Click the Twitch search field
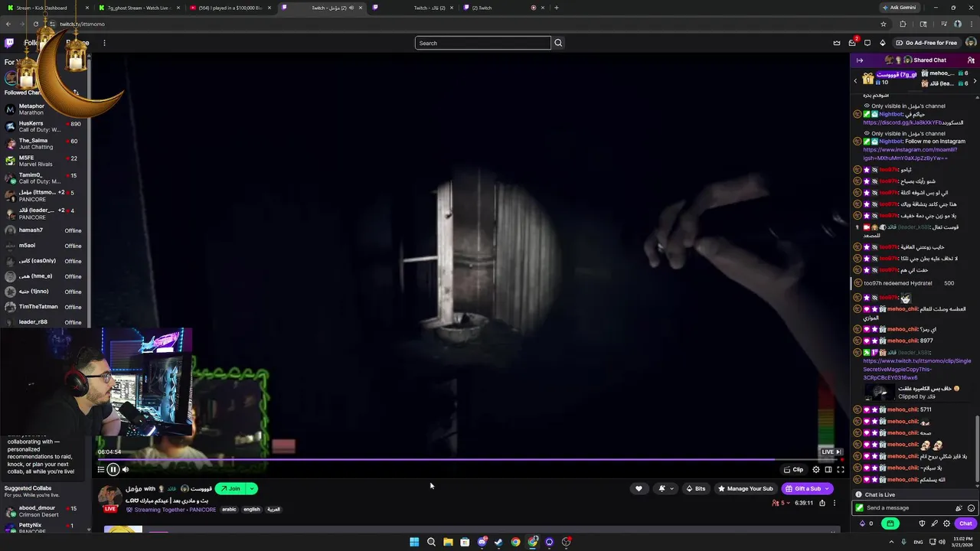Screen dimensions: 980x551 pos(482,43)
